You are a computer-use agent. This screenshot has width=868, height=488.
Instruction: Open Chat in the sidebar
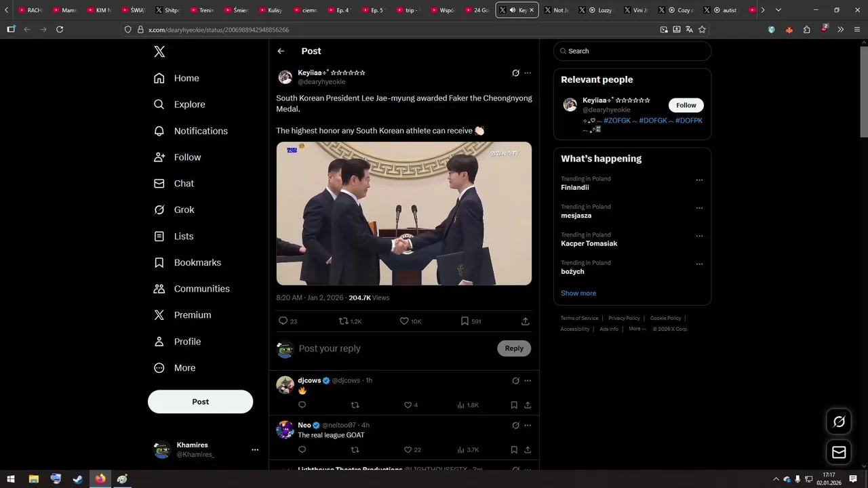point(174,184)
